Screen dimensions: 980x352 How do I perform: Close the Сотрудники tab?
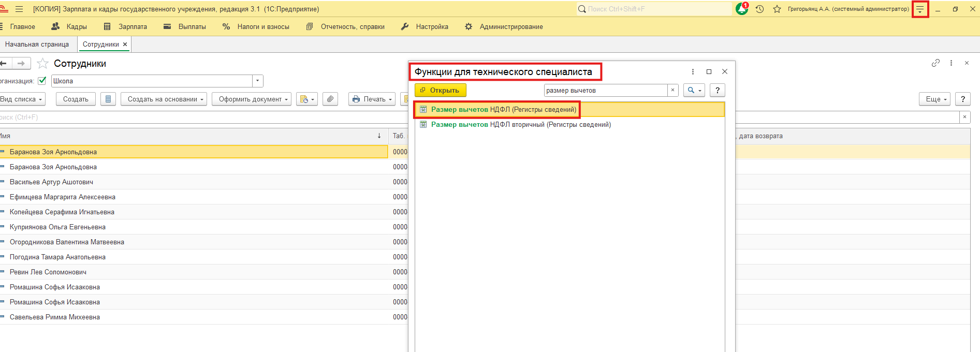click(x=125, y=45)
